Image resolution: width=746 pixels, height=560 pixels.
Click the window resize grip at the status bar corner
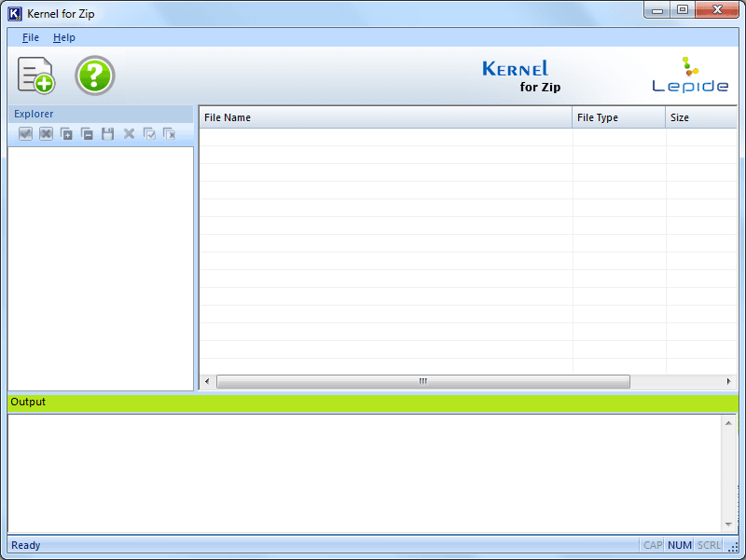733,547
